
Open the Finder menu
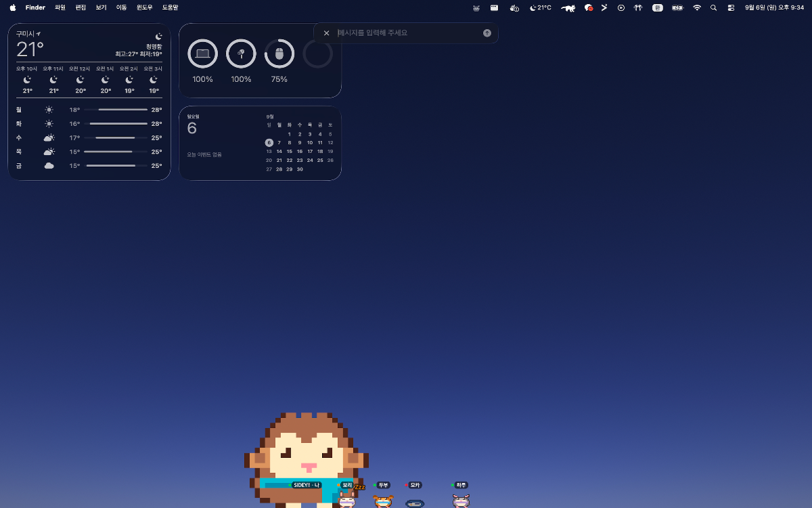pyautogui.click(x=35, y=7)
